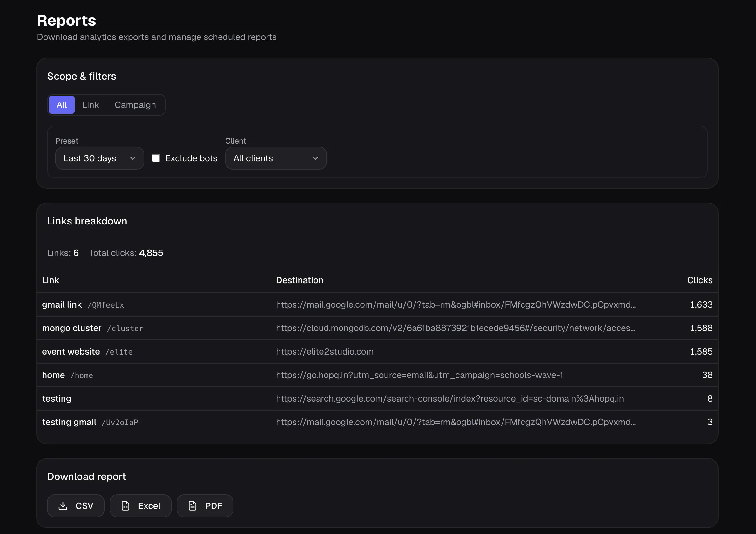Click the /cluster short code
The image size is (756, 534).
pyautogui.click(x=125, y=329)
